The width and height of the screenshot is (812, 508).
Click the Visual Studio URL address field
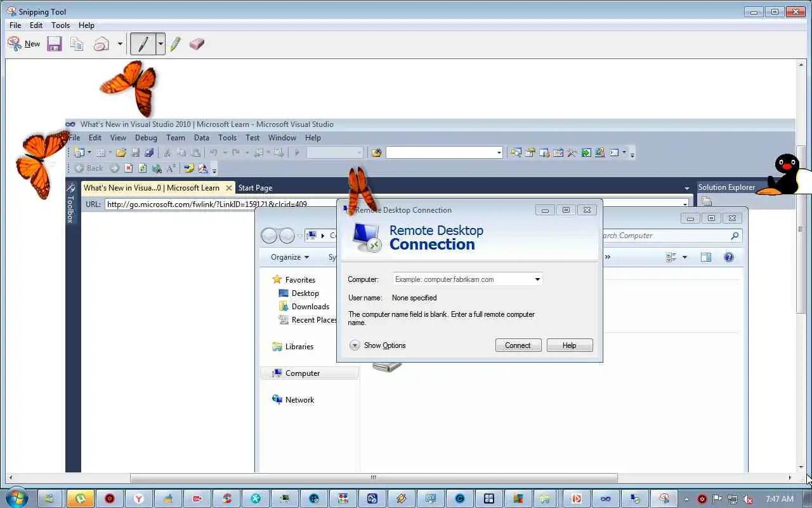point(221,204)
